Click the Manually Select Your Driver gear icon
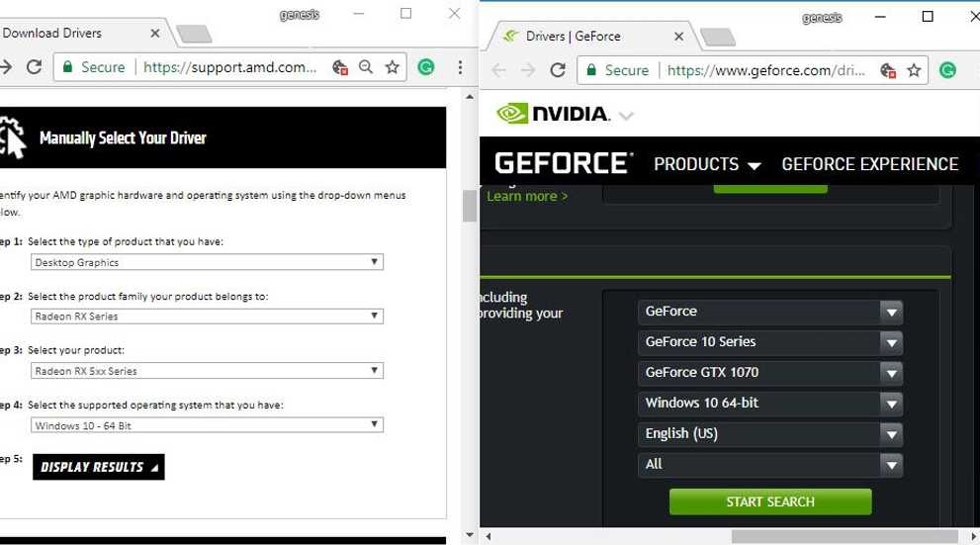This screenshot has height=545, width=980. coord(13,136)
